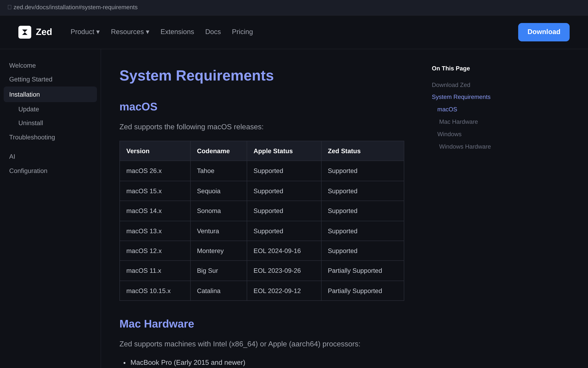Click the blue Download button
The height and width of the screenshot is (368, 588).
(543, 32)
